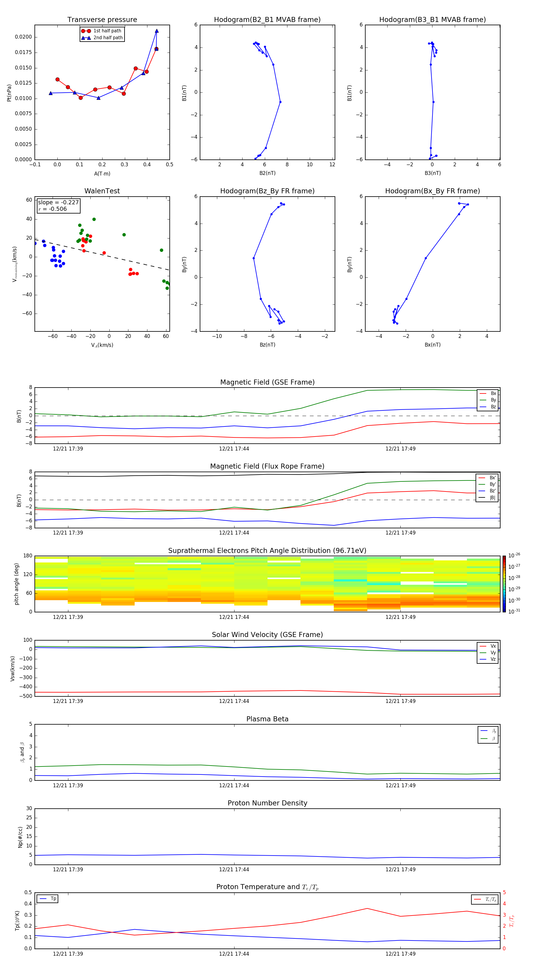
Task: Click the '12/21 17:44' tick under the velocity plot
Action: point(234,701)
